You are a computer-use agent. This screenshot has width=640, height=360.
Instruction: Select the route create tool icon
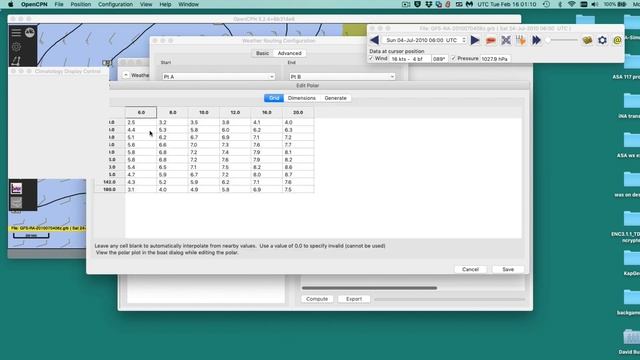click(16, 61)
